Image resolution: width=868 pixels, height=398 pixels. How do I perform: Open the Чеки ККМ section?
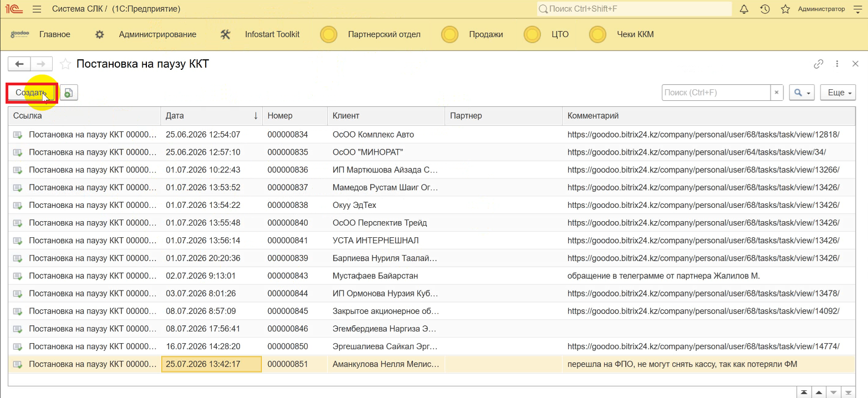(x=635, y=34)
